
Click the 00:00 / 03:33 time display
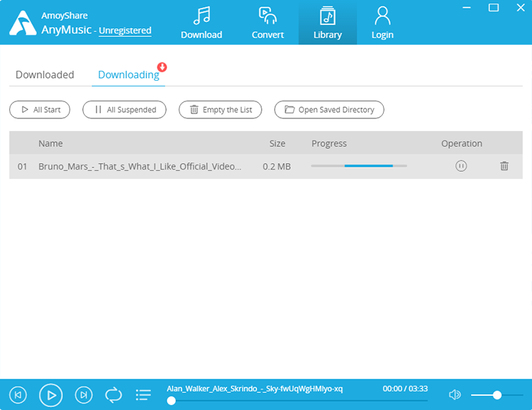pos(405,389)
